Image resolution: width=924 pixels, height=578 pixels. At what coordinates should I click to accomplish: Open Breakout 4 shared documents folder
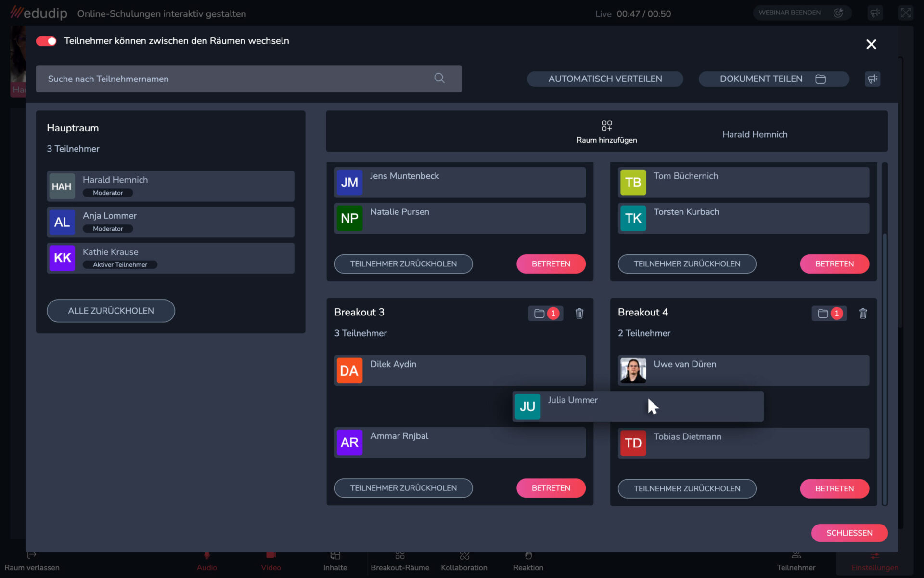(x=823, y=314)
